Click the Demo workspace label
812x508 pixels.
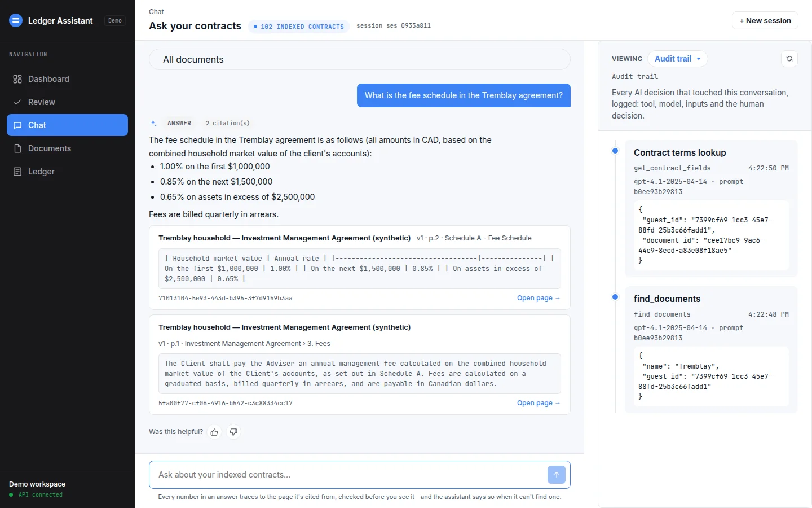pyautogui.click(x=37, y=484)
